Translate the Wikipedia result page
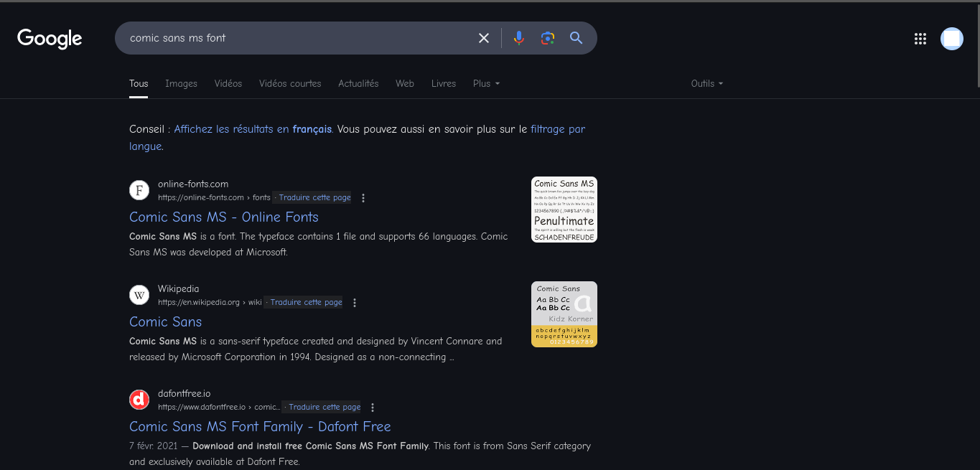 [306, 303]
